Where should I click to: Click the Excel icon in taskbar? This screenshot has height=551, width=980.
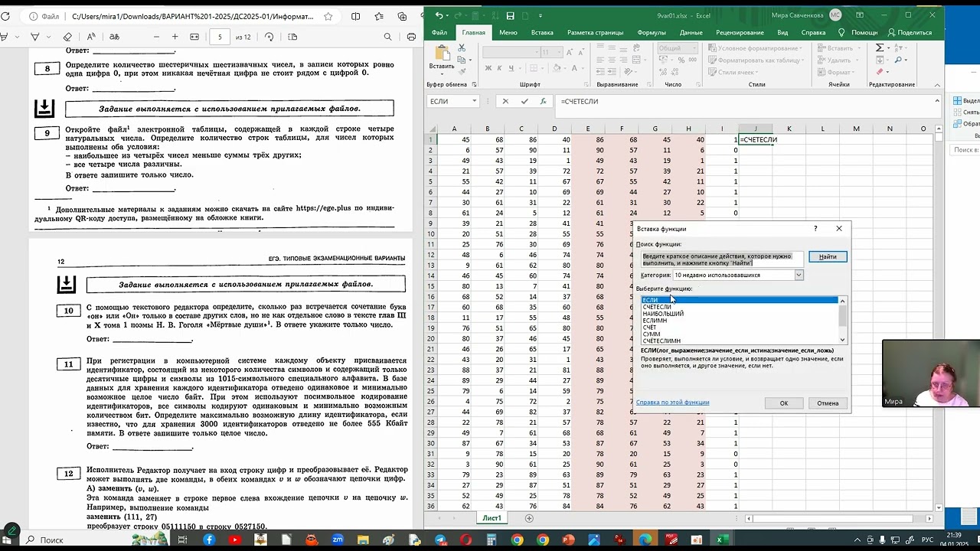point(720,540)
